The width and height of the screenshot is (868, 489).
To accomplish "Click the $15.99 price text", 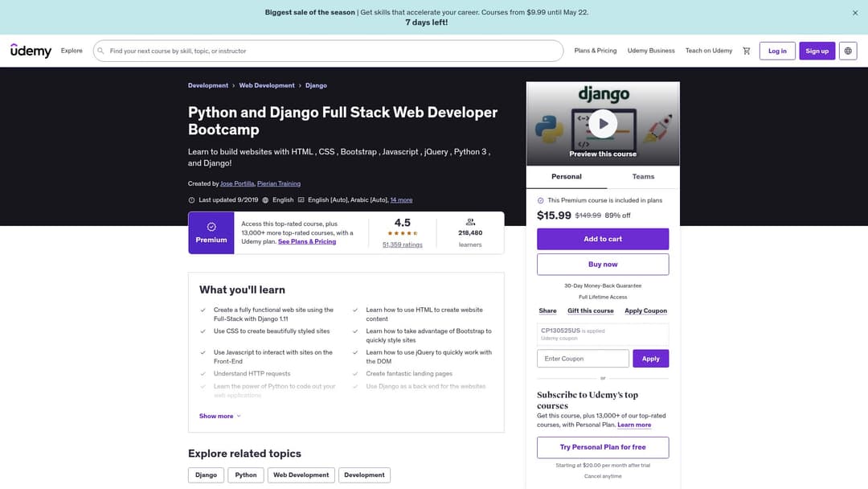I will pos(554,216).
